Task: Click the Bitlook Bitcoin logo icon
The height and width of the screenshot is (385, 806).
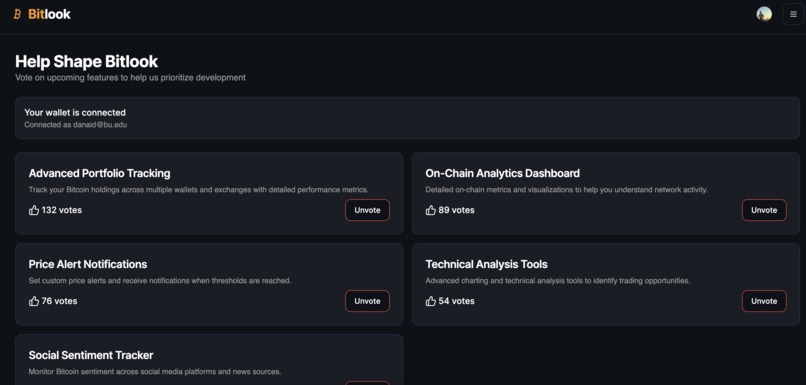Action: [x=17, y=14]
